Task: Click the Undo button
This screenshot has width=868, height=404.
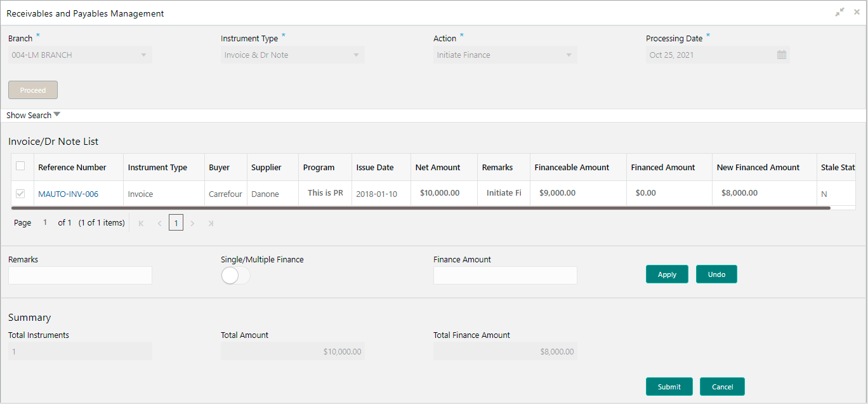Action: pos(716,274)
